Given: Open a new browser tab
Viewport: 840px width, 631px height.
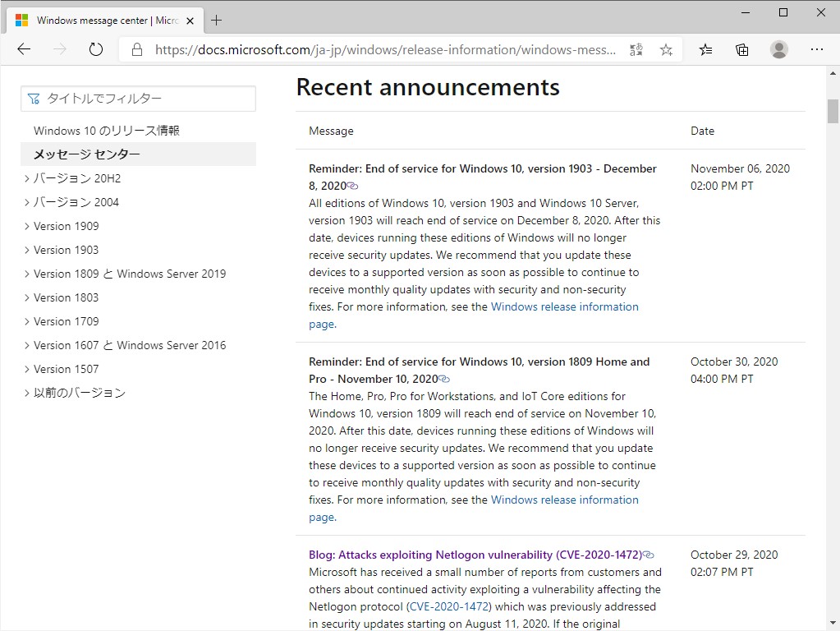Looking at the screenshot, I should (217, 20).
